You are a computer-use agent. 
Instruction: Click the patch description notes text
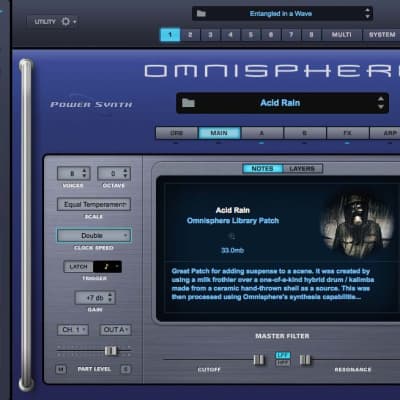(x=273, y=284)
